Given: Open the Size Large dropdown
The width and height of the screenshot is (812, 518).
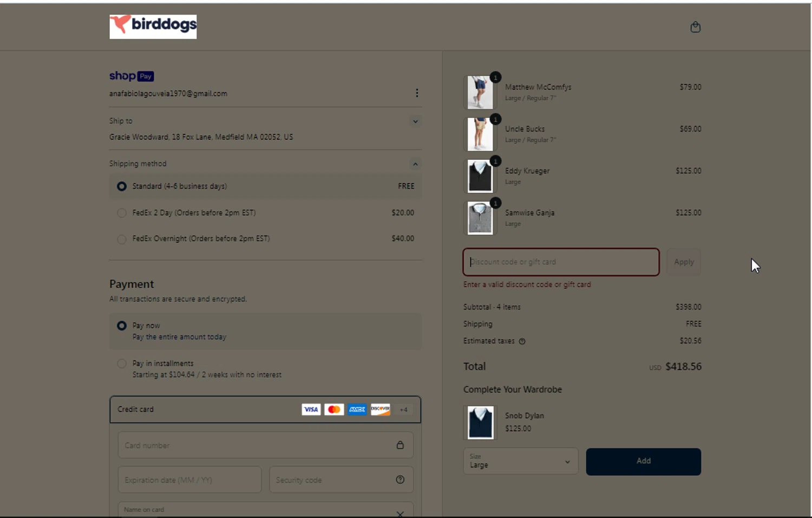Looking at the screenshot, I should coord(521,461).
